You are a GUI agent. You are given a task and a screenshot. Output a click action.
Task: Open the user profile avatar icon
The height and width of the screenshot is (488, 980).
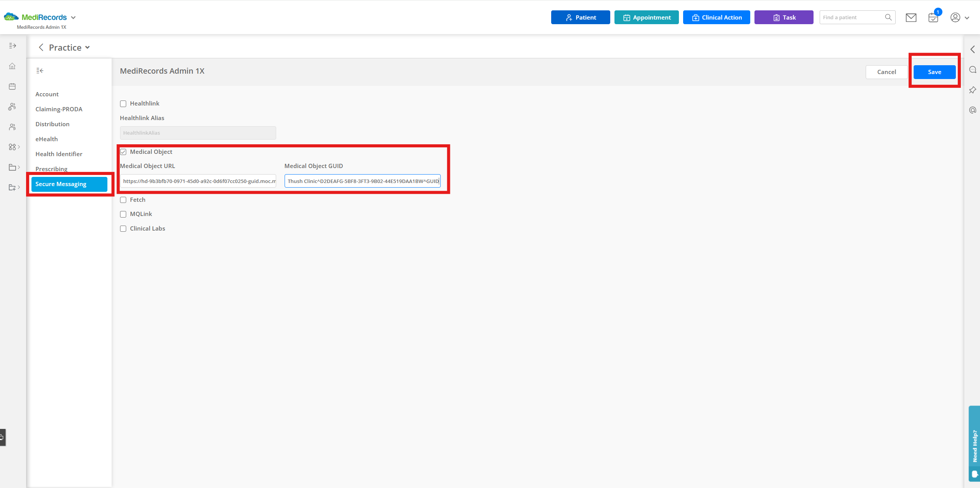tap(955, 18)
